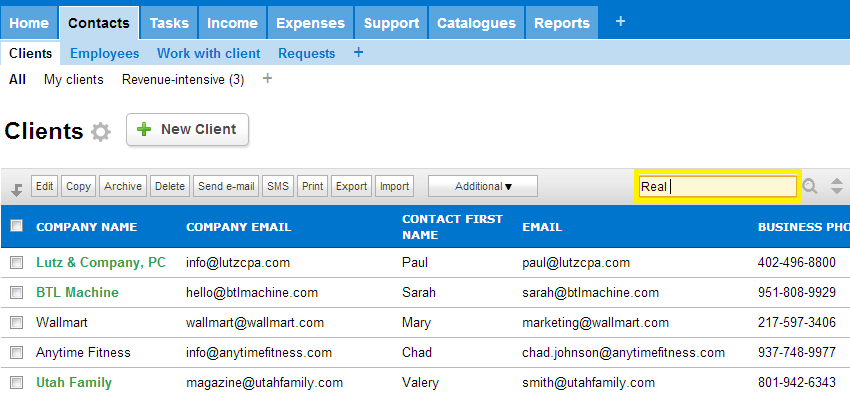Open the Catalogues tab
The image size is (850, 395).
pos(476,23)
